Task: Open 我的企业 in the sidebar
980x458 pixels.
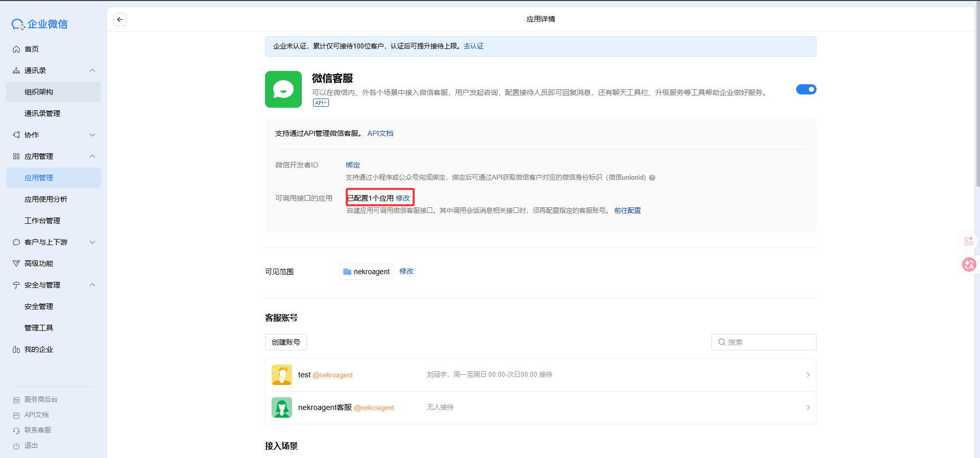Action: (39, 349)
